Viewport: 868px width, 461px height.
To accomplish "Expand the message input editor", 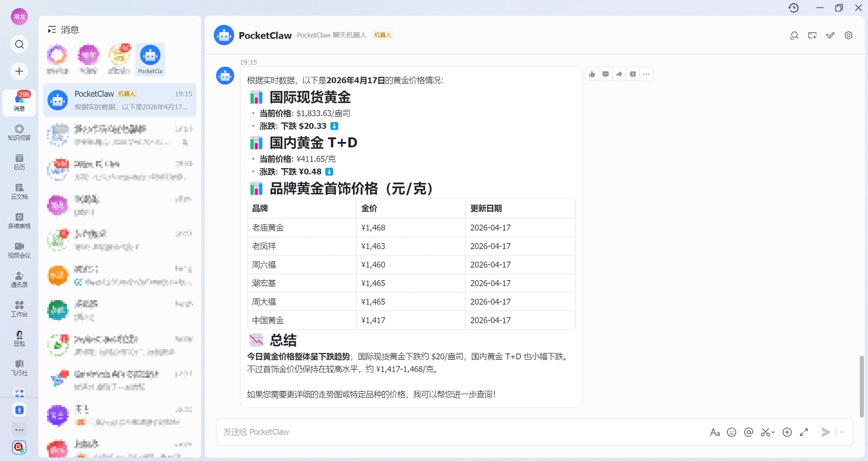I will tap(804, 433).
